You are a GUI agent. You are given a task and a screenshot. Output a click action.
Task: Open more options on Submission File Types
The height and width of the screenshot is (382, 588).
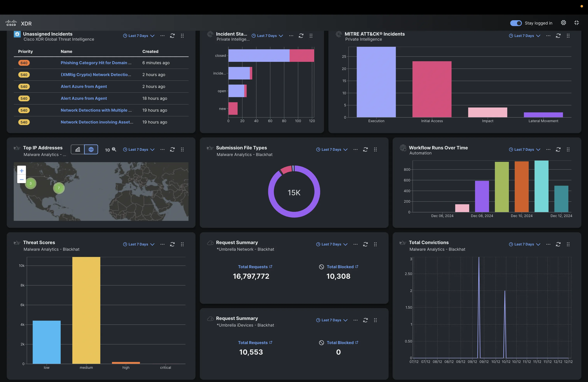point(355,150)
